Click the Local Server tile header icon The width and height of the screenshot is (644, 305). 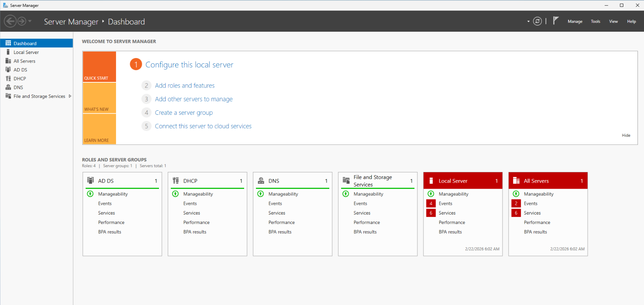point(431,180)
